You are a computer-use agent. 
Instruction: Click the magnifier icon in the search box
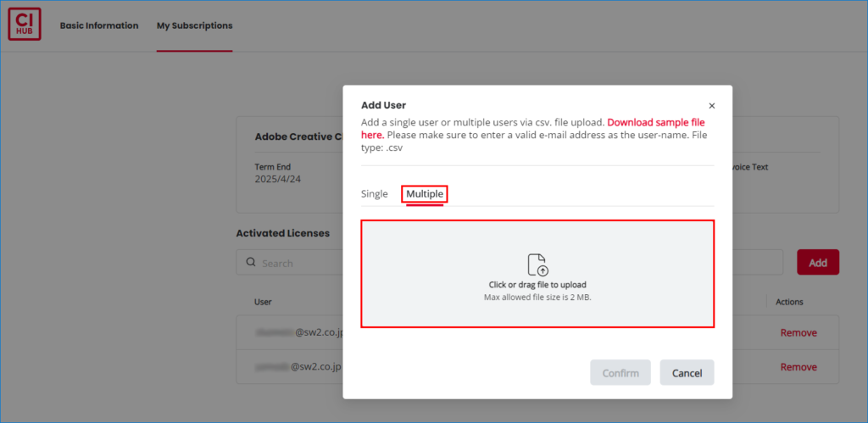[250, 263]
